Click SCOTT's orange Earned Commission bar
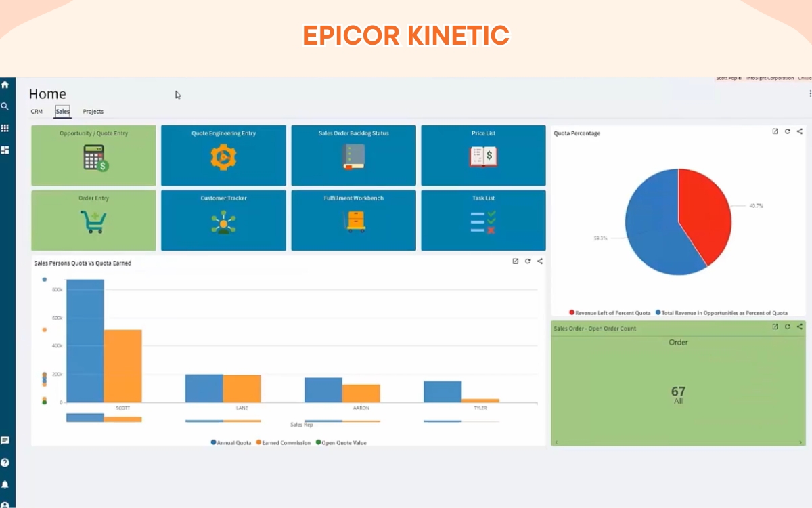Image resolution: width=812 pixels, height=508 pixels. click(123, 366)
